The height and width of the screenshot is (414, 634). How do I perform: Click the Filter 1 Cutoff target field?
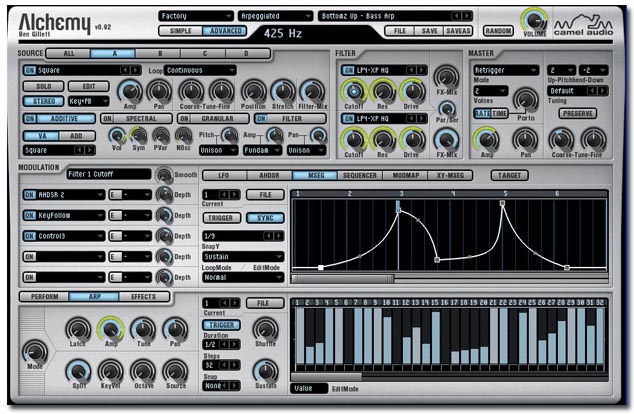click(109, 174)
